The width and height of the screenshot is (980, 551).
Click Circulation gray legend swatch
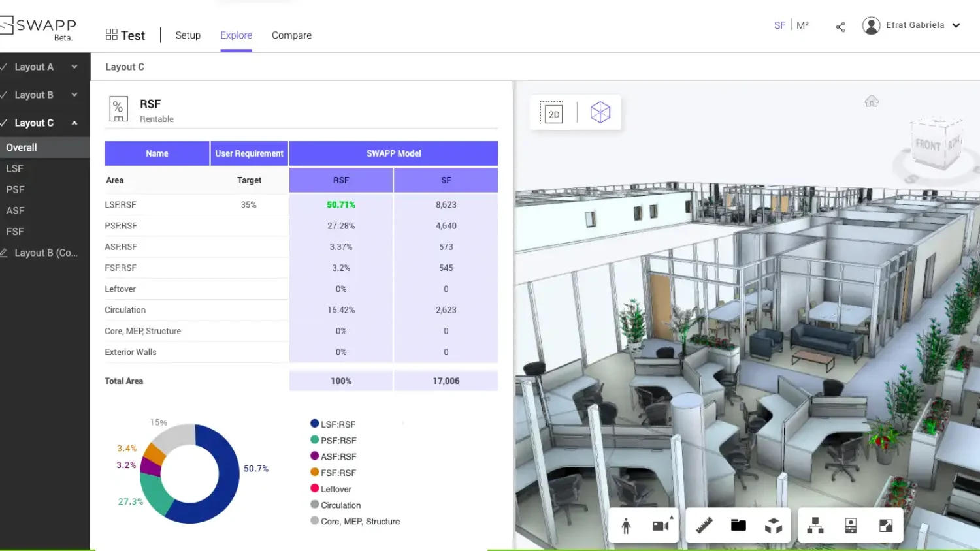tap(314, 505)
